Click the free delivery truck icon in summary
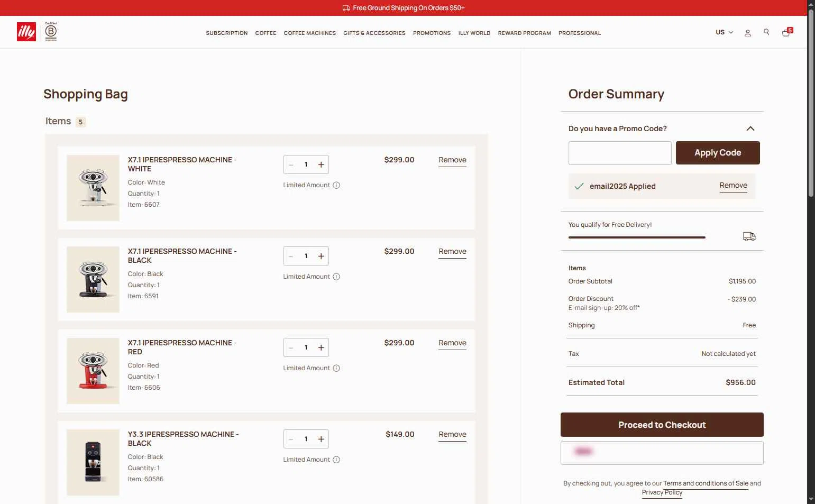 [x=749, y=236]
